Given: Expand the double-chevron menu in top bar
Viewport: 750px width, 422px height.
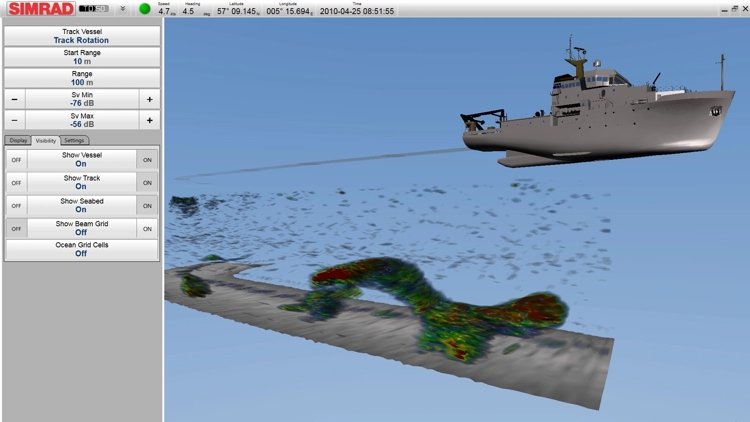Looking at the screenshot, I should (x=123, y=9).
